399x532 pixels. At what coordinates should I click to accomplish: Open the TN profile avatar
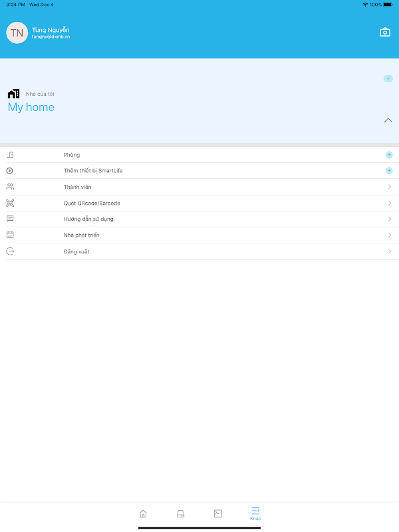[x=17, y=33]
